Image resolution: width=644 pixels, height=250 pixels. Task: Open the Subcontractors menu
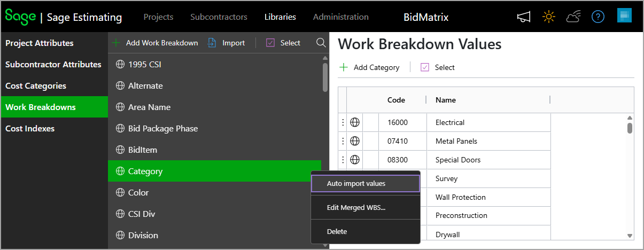pos(219,17)
